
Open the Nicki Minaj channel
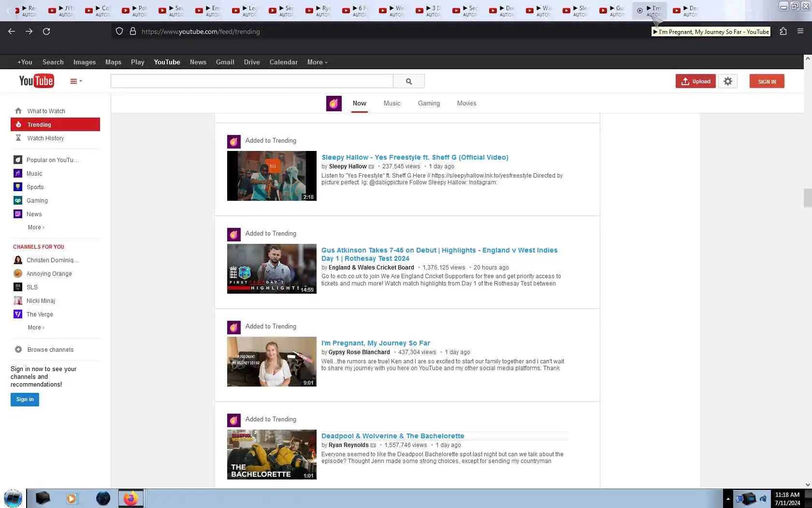coord(41,301)
